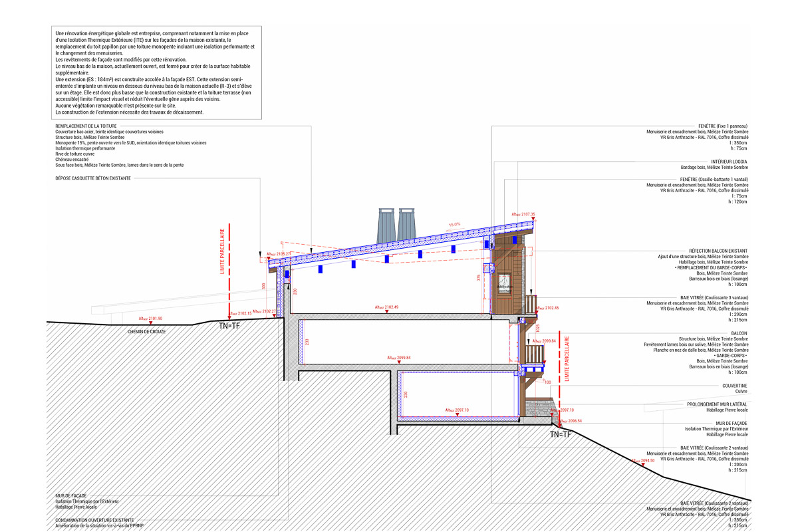Click the altitude label 2102.15
The height and width of the screenshot is (532, 798).
point(241,313)
